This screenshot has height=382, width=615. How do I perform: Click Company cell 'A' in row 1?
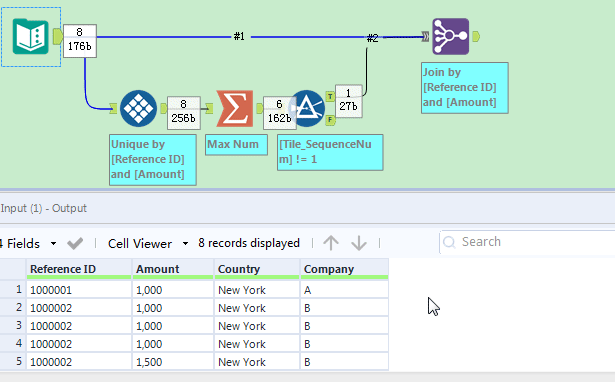[344, 290]
